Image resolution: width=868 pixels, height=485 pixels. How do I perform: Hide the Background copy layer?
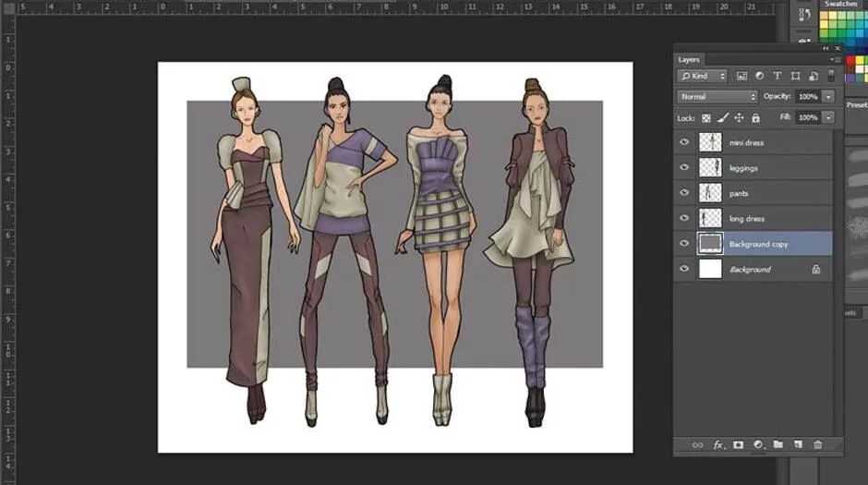pos(684,244)
